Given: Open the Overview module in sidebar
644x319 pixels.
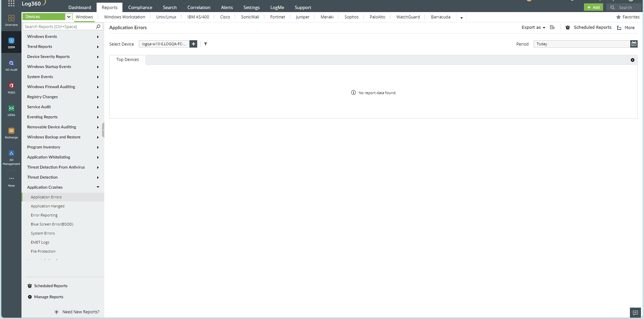Looking at the screenshot, I should coord(11,20).
